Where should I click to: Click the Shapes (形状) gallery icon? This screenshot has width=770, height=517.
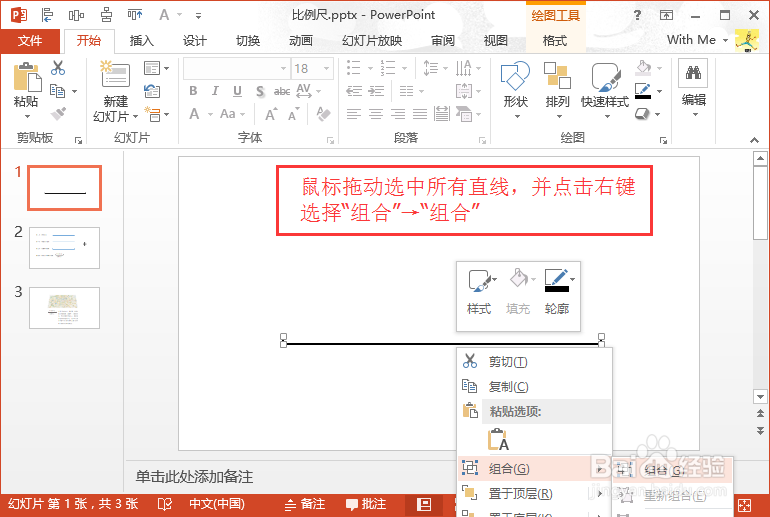[x=515, y=76]
